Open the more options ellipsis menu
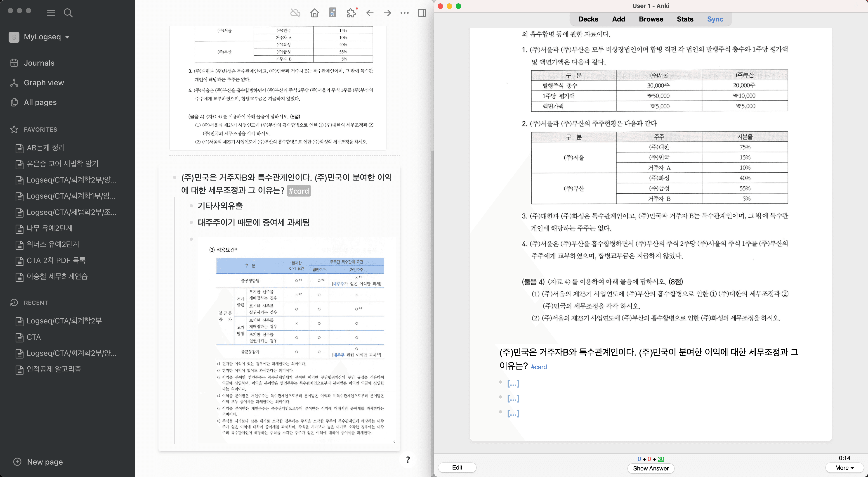Image resolution: width=868 pixels, height=477 pixels. (x=404, y=13)
